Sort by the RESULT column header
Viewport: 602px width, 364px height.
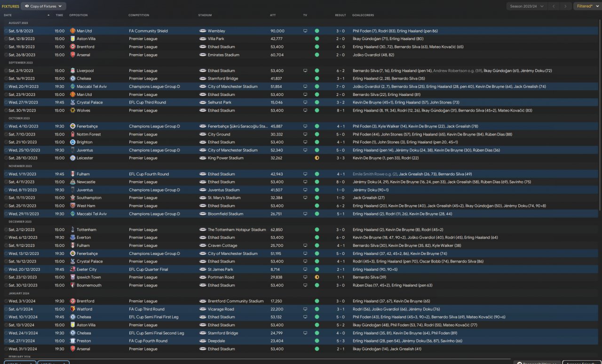(x=341, y=15)
